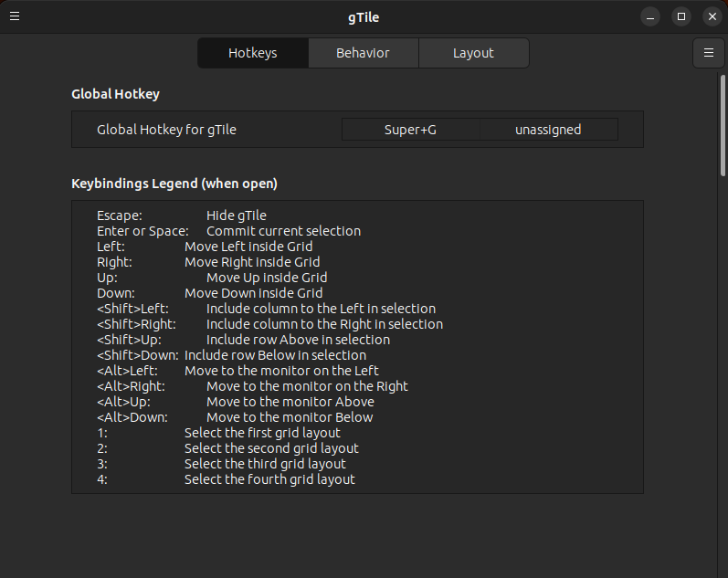Maximize the gTile window

click(681, 16)
